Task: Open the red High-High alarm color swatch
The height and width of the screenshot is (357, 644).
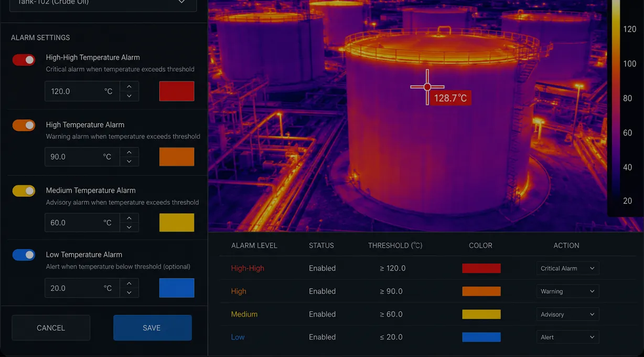Action: click(x=177, y=91)
